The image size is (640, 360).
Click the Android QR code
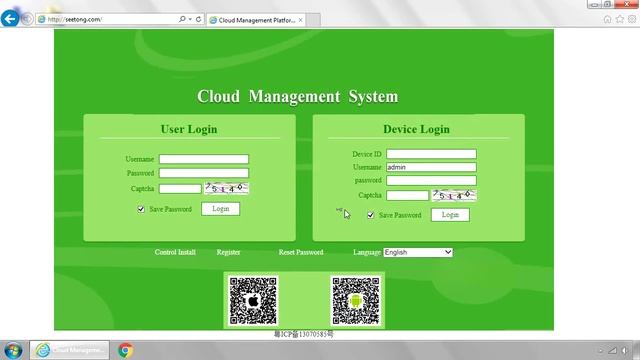pyautogui.click(x=356, y=301)
